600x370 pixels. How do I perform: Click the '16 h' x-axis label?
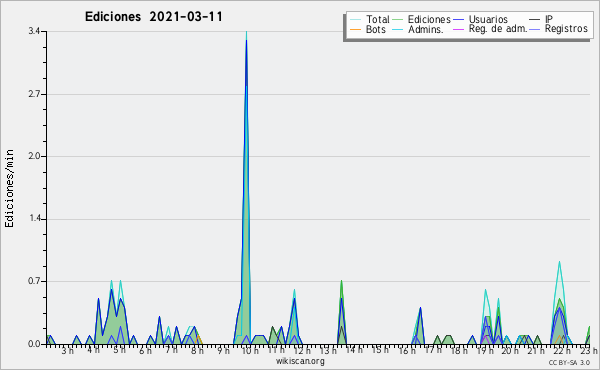407,350
